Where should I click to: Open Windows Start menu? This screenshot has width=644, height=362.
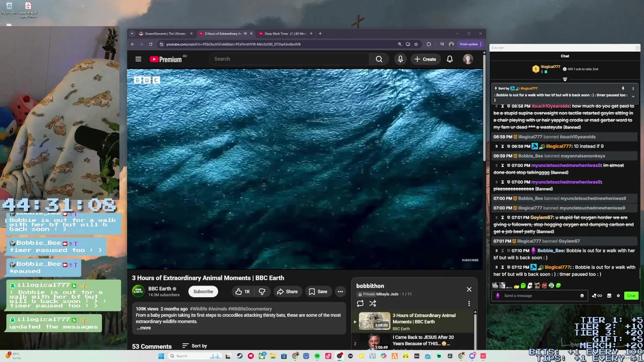[x=161, y=356]
